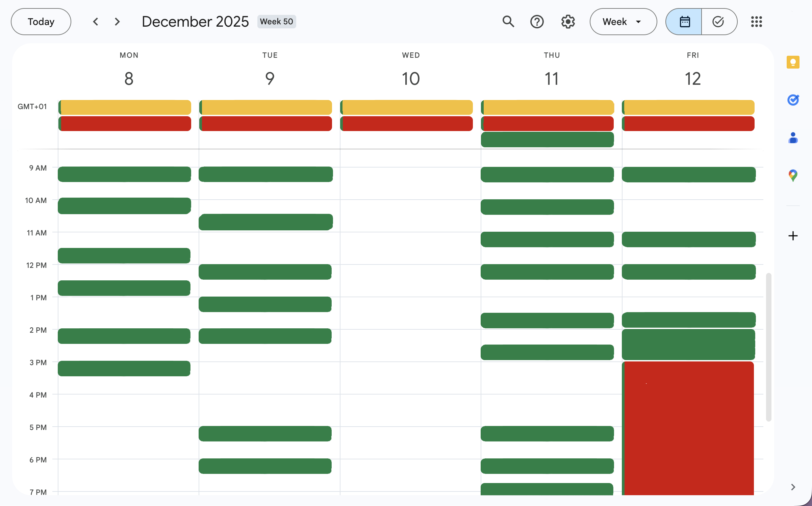Image resolution: width=812 pixels, height=506 pixels.
Task: Open the Week view dropdown
Action: pyautogui.click(x=623, y=22)
